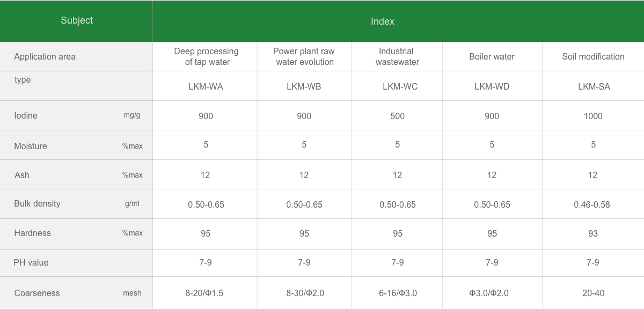The width and height of the screenshot is (644, 309).
Task: Select the Iodine value 1000 cell
Action: pos(593,116)
